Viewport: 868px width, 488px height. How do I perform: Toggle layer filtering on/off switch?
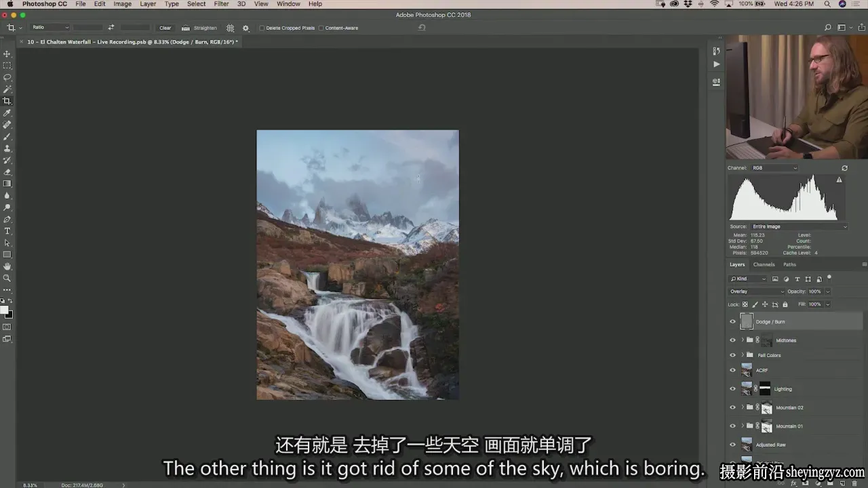(829, 277)
